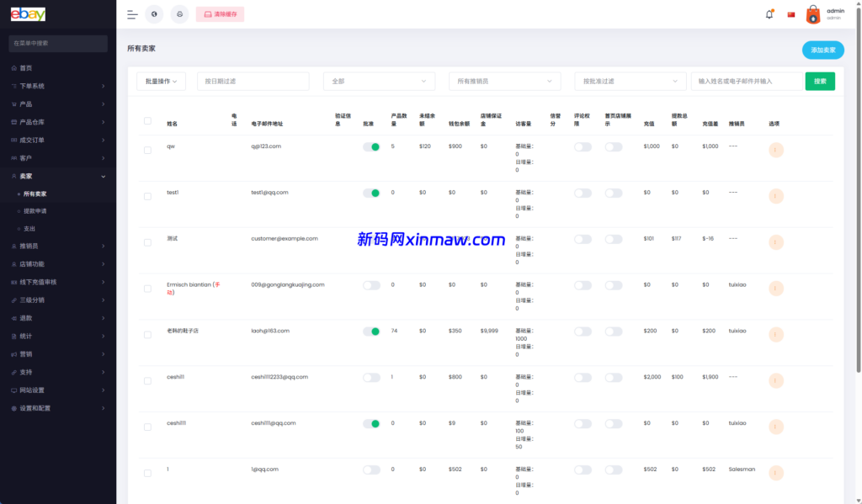The width and height of the screenshot is (862, 504).
Task: Enable approval for Ermisch biantian seller
Action: [371, 285]
